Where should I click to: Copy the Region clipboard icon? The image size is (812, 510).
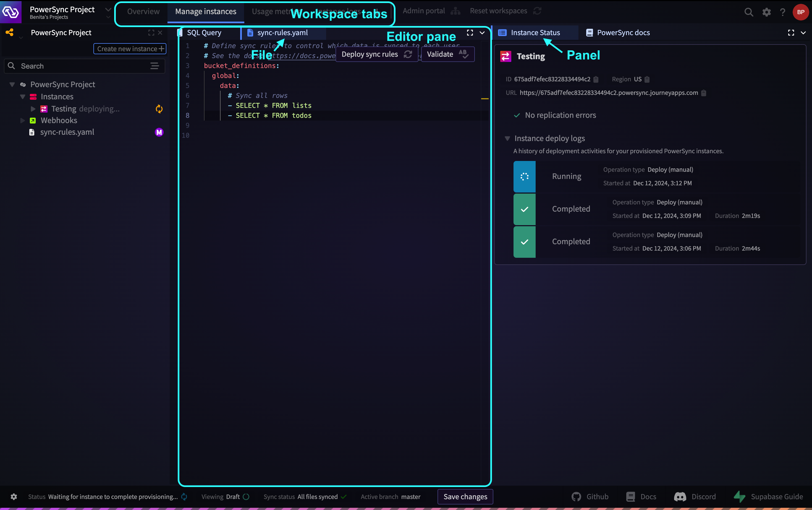[x=647, y=79]
